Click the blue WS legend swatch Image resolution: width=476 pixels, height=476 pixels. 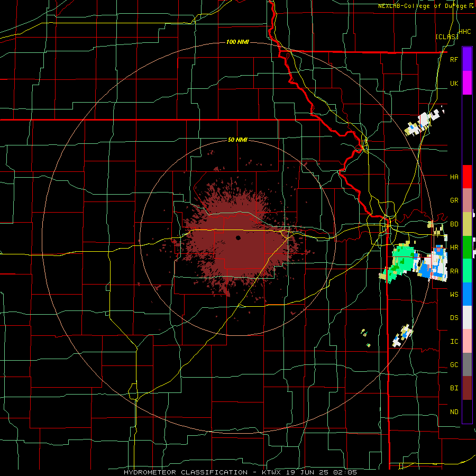467,294
